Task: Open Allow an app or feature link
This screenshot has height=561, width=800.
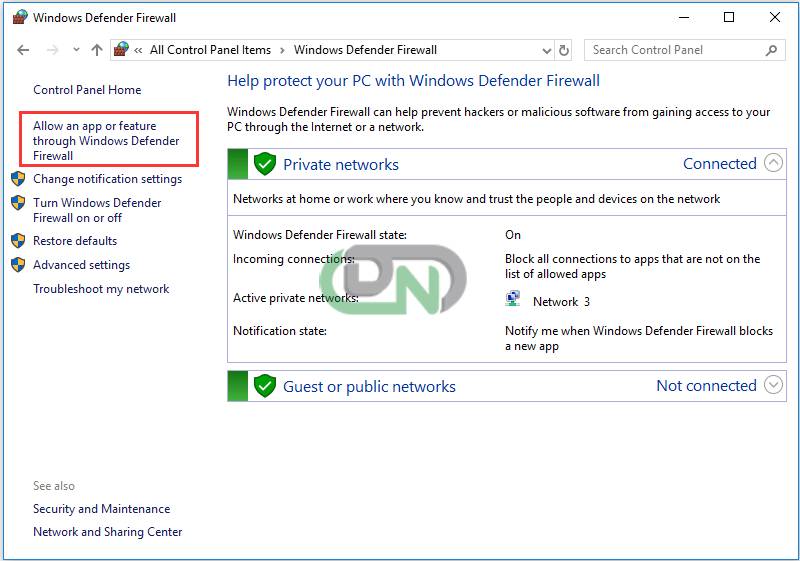Action: pos(106,141)
